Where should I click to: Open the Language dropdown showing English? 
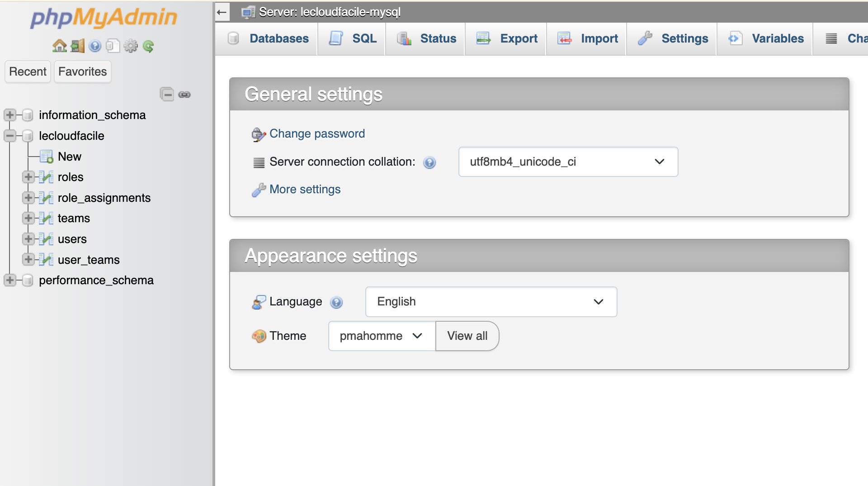point(491,302)
